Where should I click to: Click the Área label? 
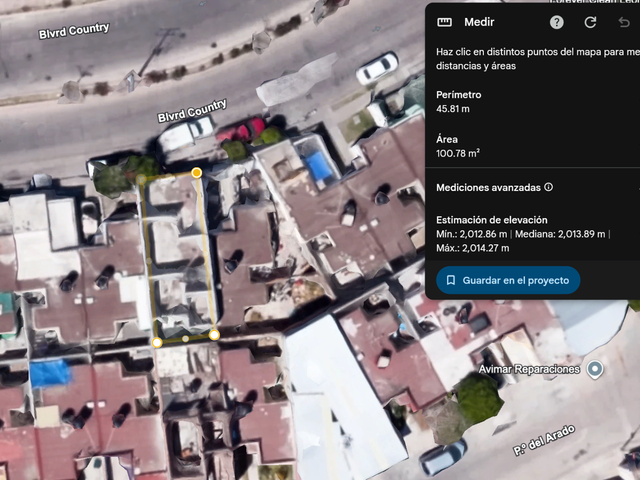pyautogui.click(x=447, y=139)
